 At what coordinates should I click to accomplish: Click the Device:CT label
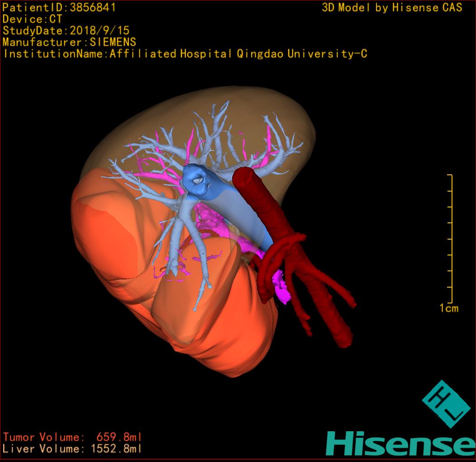click(33, 19)
